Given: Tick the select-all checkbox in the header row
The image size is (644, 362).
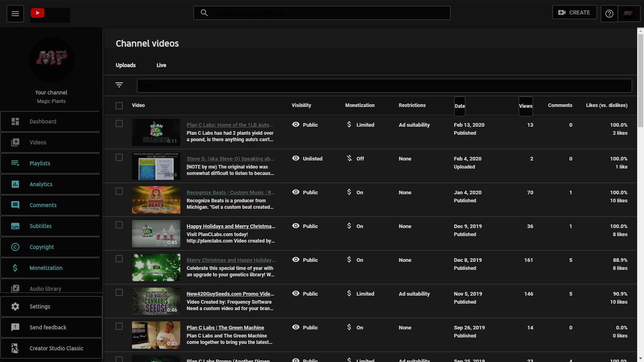Looking at the screenshot, I should (x=119, y=105).
